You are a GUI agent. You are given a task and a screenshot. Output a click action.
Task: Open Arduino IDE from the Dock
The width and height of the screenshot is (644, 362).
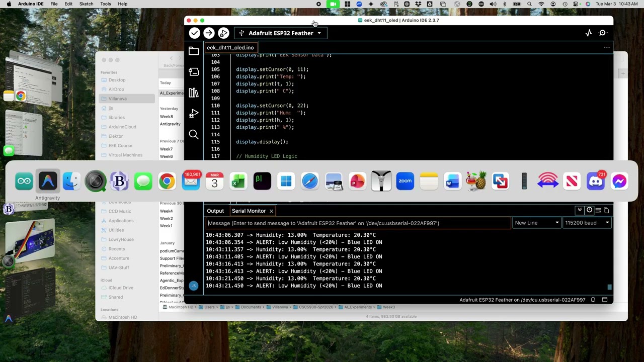[24, 181]
